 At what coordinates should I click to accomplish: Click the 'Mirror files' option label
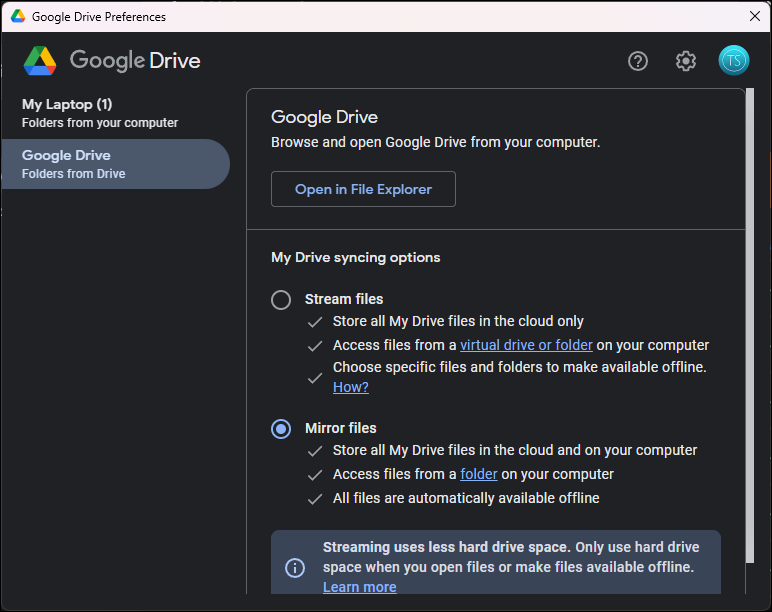click(x=341, y=428)
